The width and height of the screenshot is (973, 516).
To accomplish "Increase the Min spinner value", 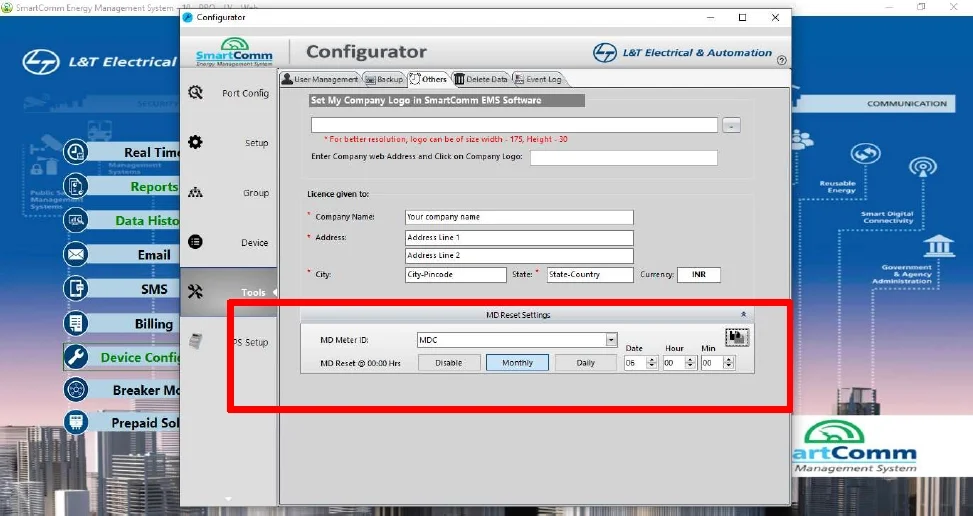I will 729,360.
